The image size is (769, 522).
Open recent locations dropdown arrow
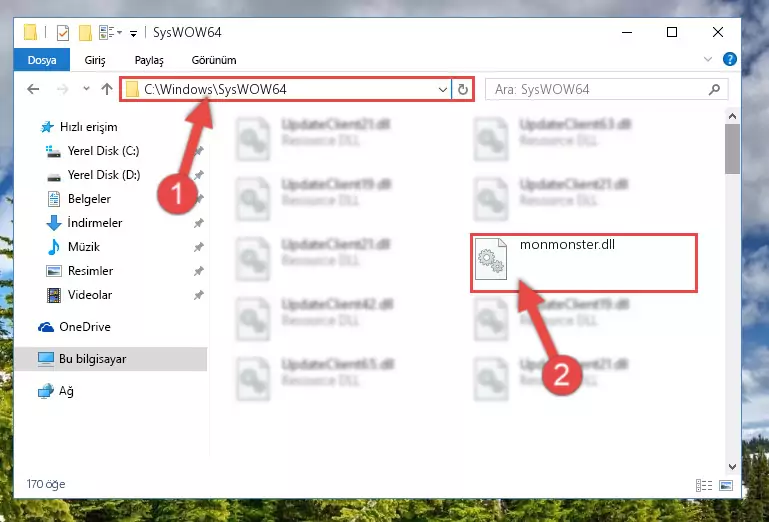(86, 89)
